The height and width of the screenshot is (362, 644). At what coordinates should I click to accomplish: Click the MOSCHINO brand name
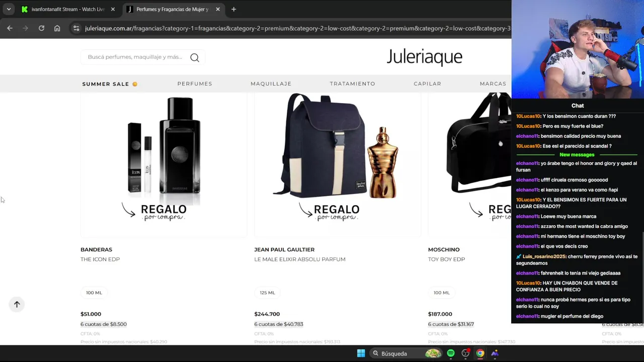coord(444,249)
